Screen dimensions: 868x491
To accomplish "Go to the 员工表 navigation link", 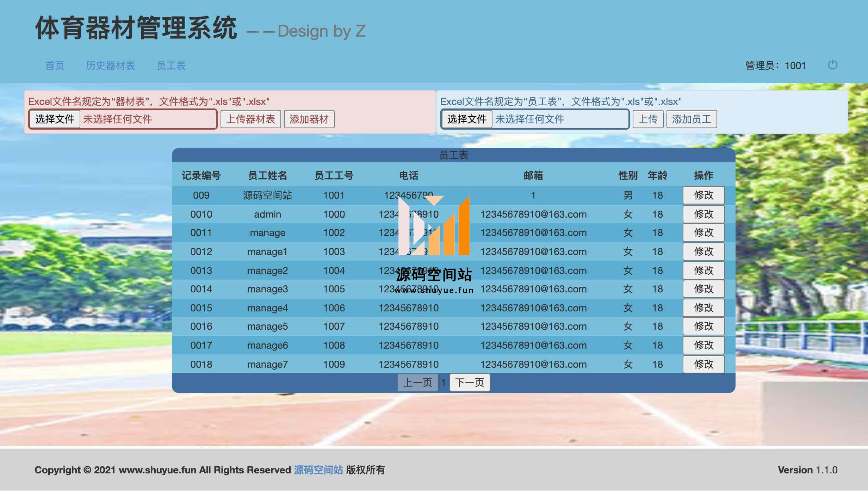I will [171, 66].
